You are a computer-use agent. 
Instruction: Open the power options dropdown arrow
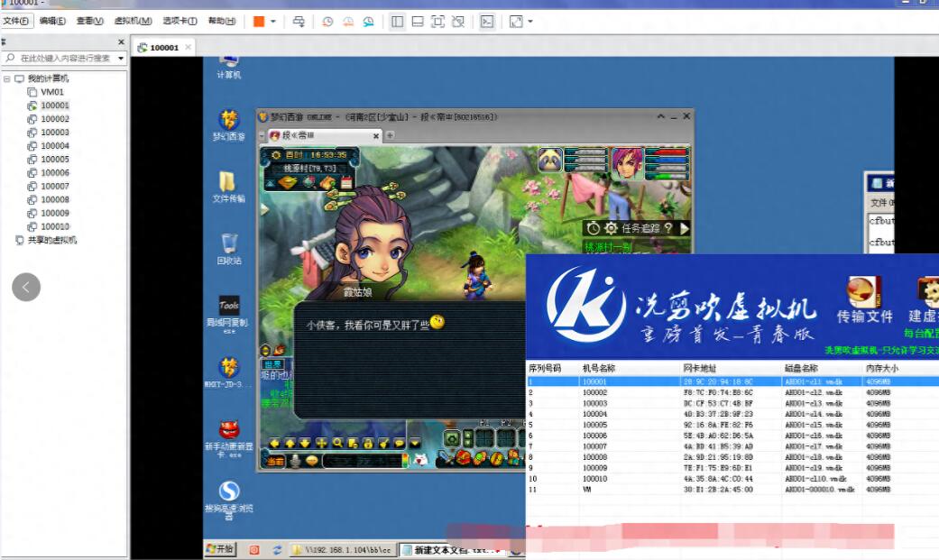273,22
